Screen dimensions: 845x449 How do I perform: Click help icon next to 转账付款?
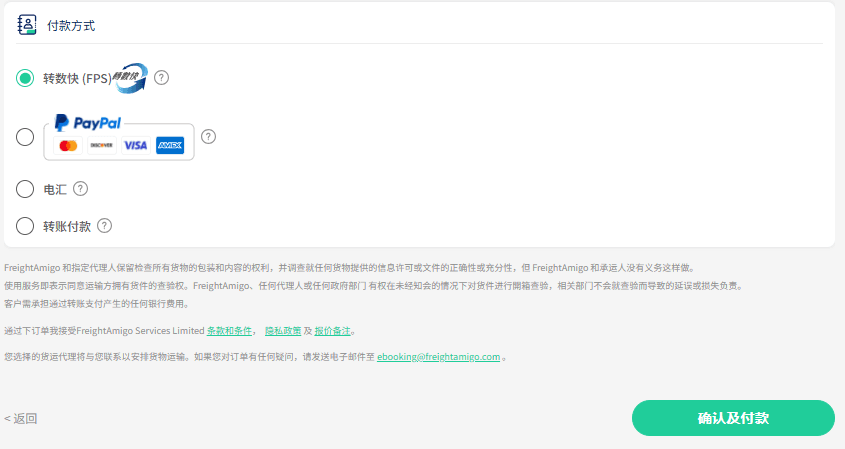(105, 226)
